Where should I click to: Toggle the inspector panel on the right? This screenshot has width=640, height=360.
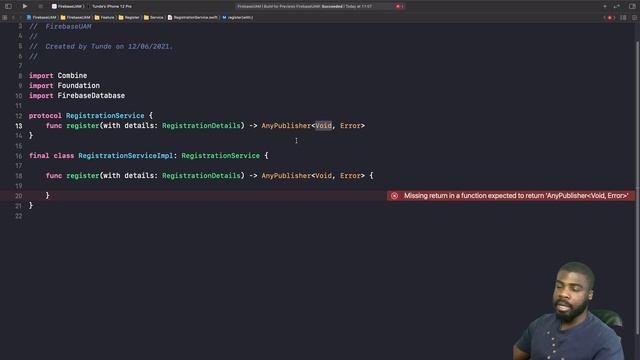pos(632,7)
